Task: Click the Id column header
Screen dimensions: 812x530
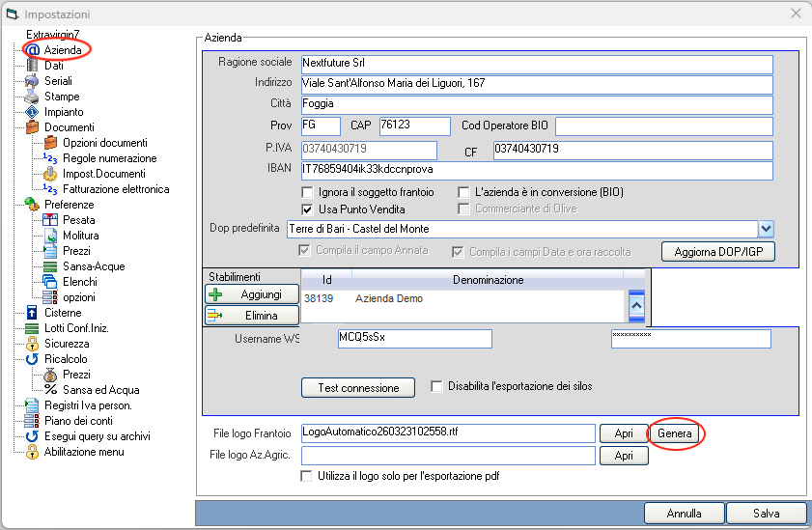Action: pos(326,280)
